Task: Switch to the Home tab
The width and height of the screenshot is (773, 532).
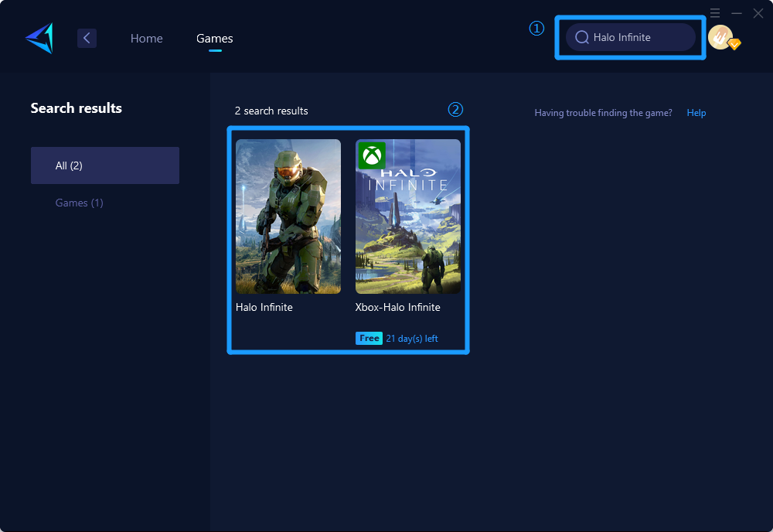Action: point(146,38)
